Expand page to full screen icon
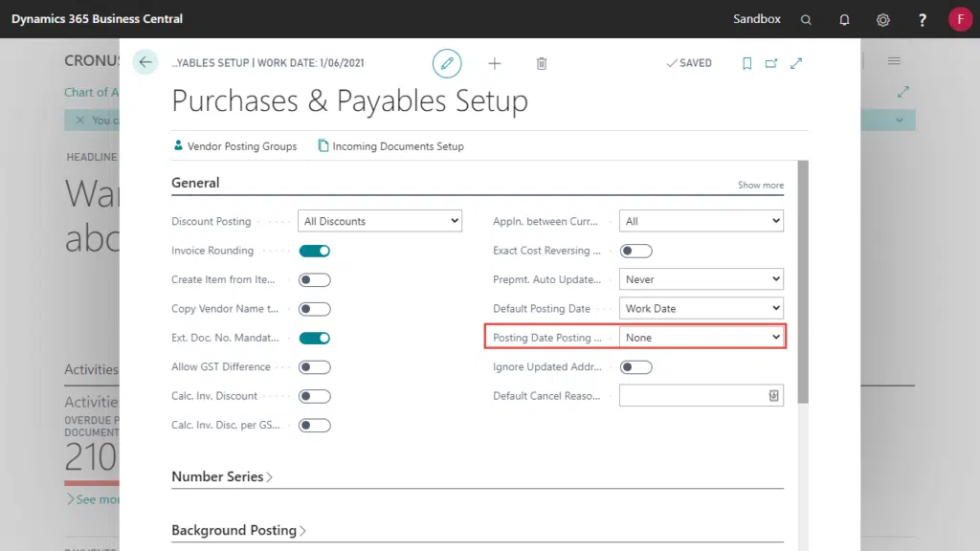 [796, 63]
